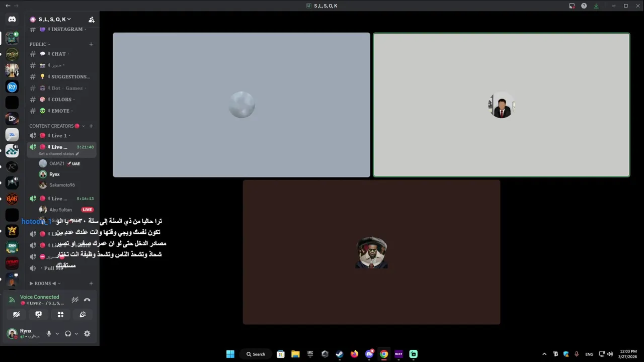Join the Live 1 voice channel
The width and height of the screenshot is (644, 362).
(61, 136)
